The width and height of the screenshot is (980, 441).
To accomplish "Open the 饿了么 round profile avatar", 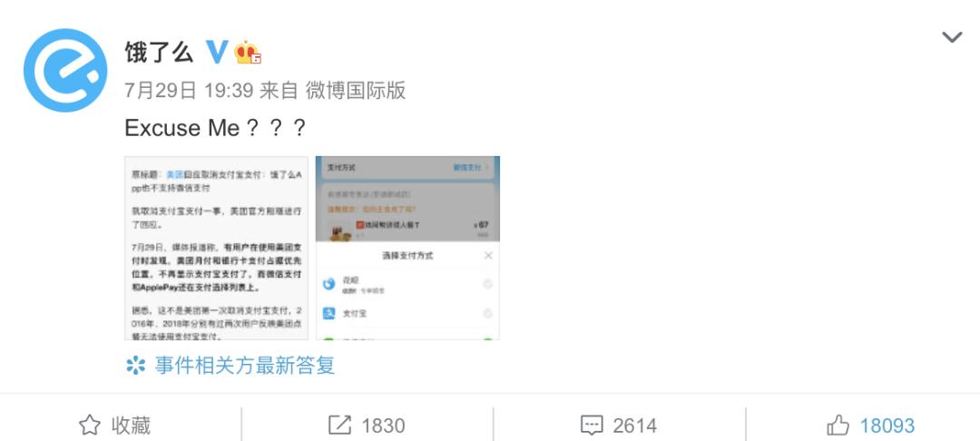I will click(x=65, y=70).
